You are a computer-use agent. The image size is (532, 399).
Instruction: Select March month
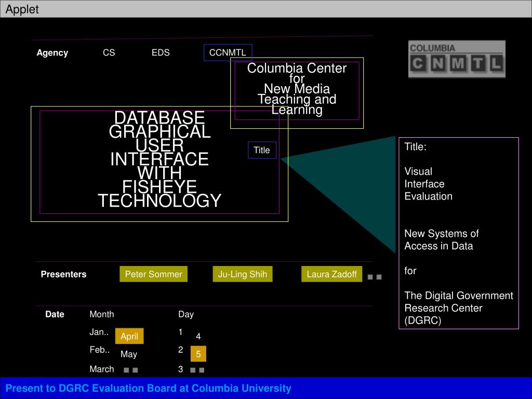[102, 369]
